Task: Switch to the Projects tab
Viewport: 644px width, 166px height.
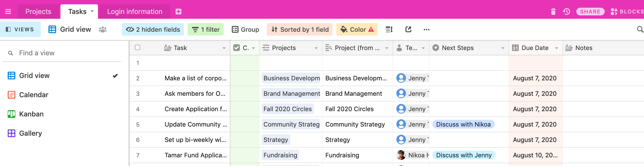Action: click(38, 12)
